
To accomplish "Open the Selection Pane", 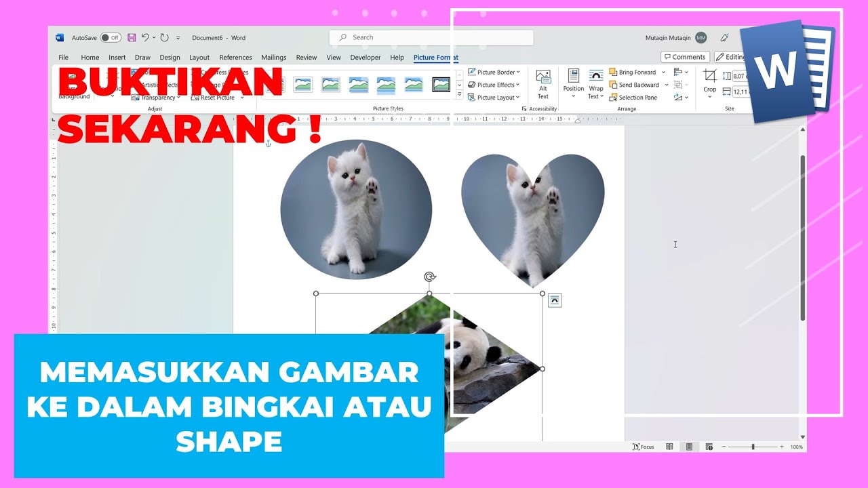I will (x=633, y=98).
